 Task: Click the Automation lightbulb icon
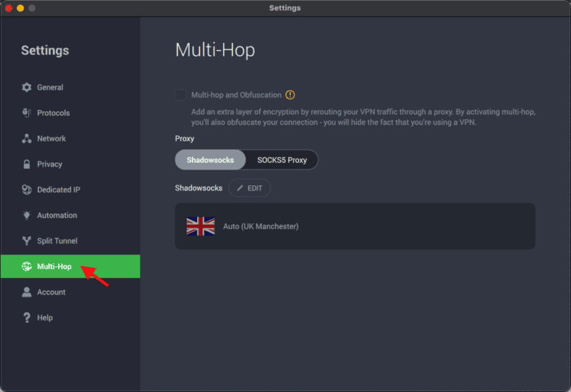pyautogui.click(x=27, y=215)
